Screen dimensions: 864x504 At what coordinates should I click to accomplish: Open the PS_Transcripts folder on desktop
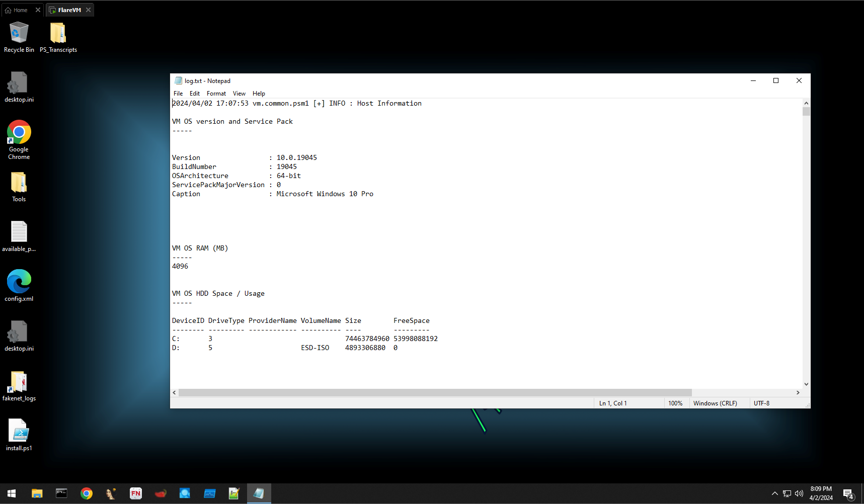click(58, 37)
